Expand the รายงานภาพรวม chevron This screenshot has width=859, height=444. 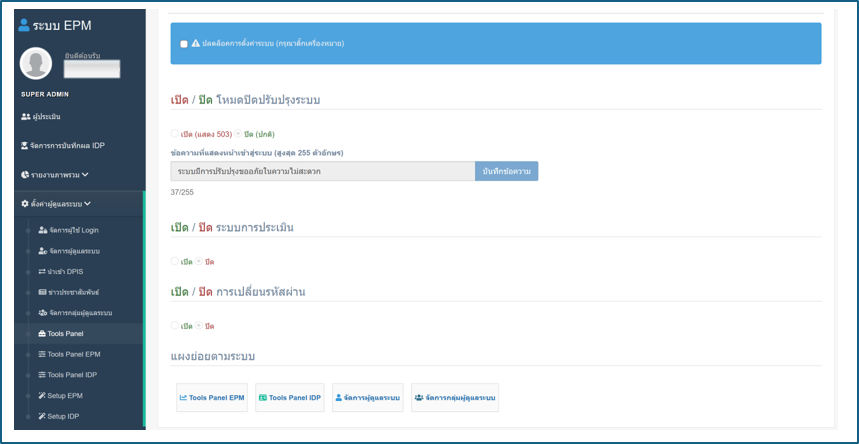pyautogui.click(x=84, y=175)
